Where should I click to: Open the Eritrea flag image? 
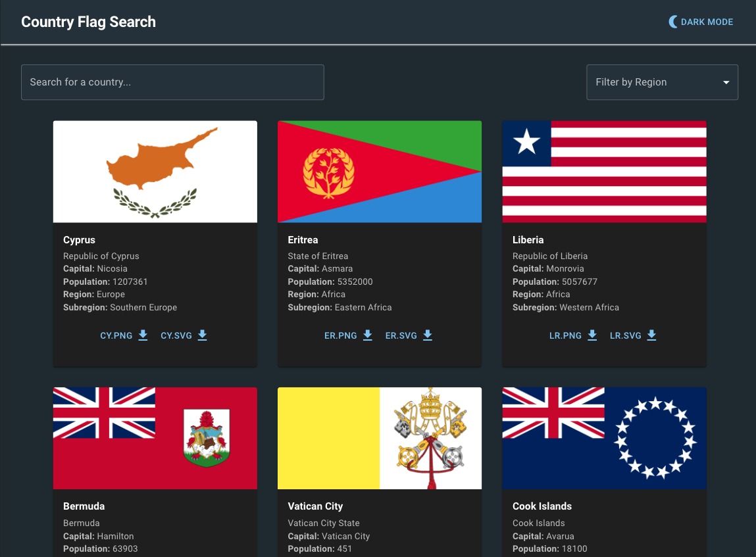(x=380, y=172)
